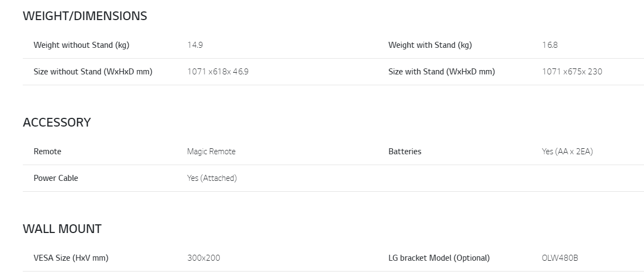Select the Yes (AA x 2EA) value

(x=567, y=152)
